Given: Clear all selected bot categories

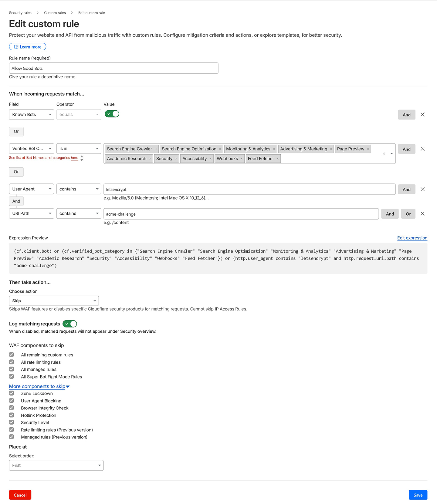Looking at the screenshot, I should pos(384,154).
